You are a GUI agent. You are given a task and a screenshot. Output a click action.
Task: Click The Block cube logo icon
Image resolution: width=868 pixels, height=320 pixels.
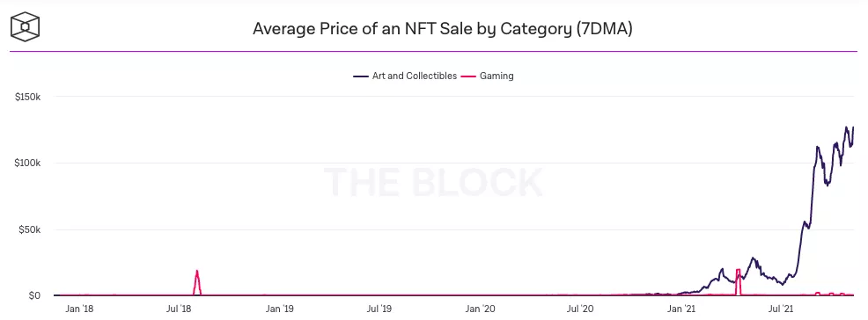pyautogui.click(x=26, y=27)
